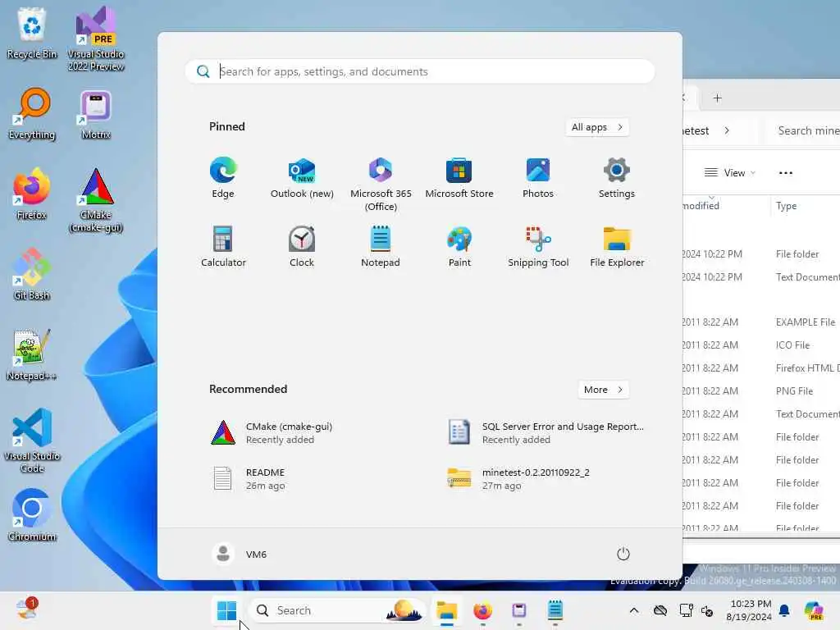Open Copilot preview icon on taskbar
Screen dimensions: 840x630
click(814, 610)
